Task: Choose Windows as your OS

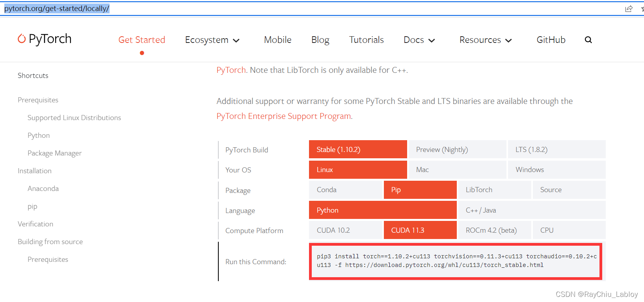Action: [557, 170]
